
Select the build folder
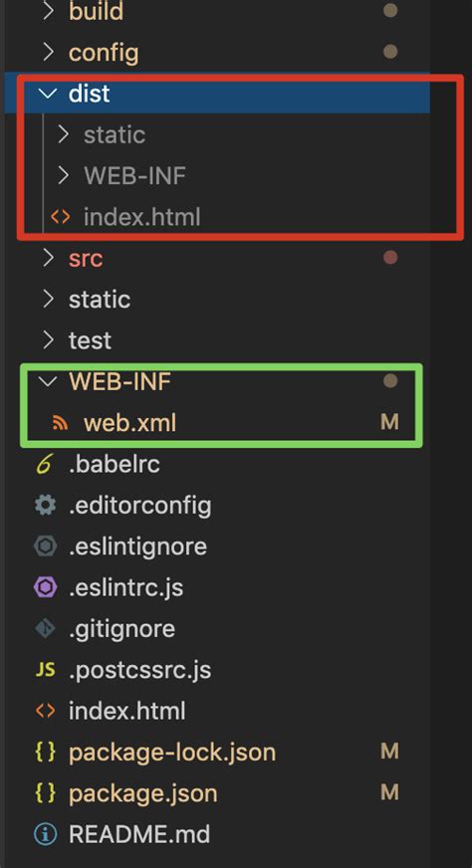(x=96, y=12)
